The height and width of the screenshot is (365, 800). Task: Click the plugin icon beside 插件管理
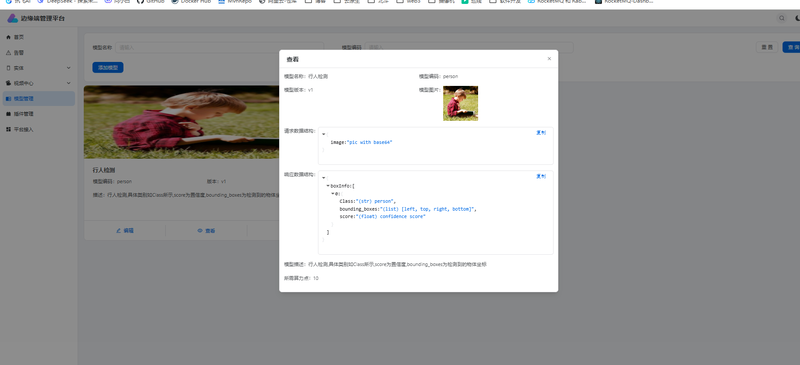pos(8,114)
